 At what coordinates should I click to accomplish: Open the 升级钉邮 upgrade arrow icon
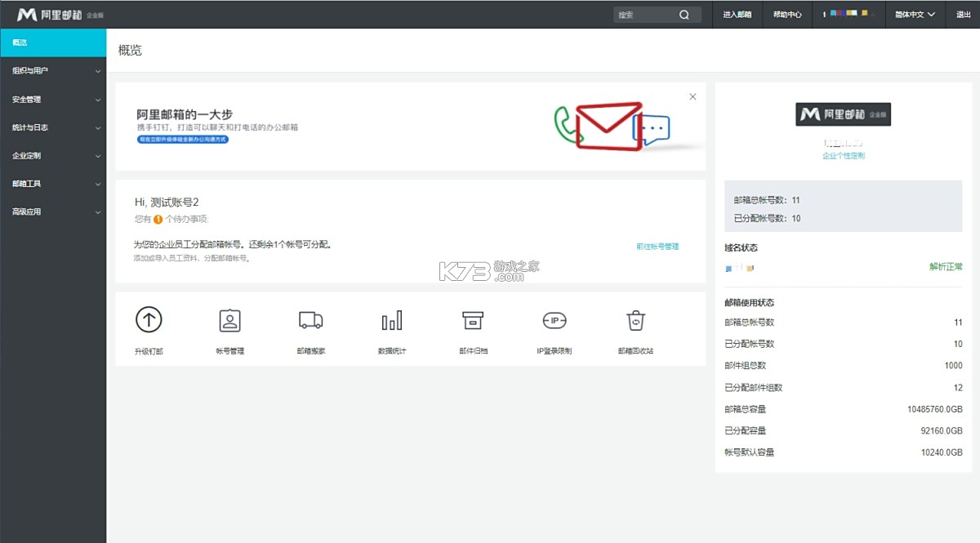(x=148, y=320)
